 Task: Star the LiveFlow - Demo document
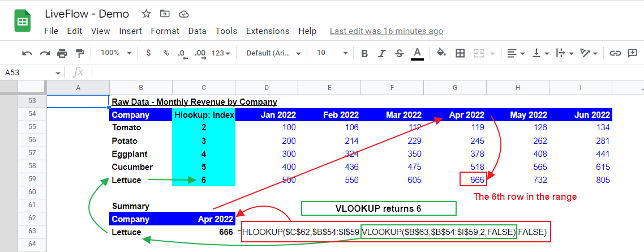[x=146, y=14]
